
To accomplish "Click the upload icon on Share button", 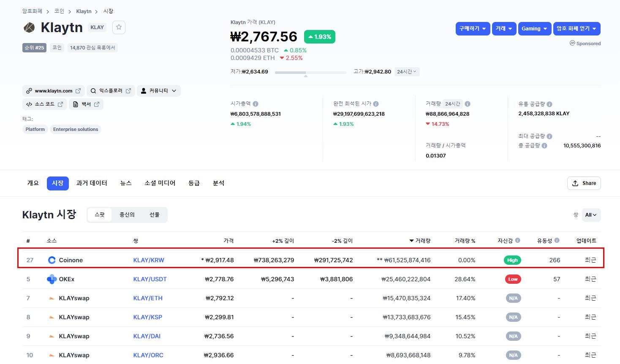I will (x=575, y=183).
